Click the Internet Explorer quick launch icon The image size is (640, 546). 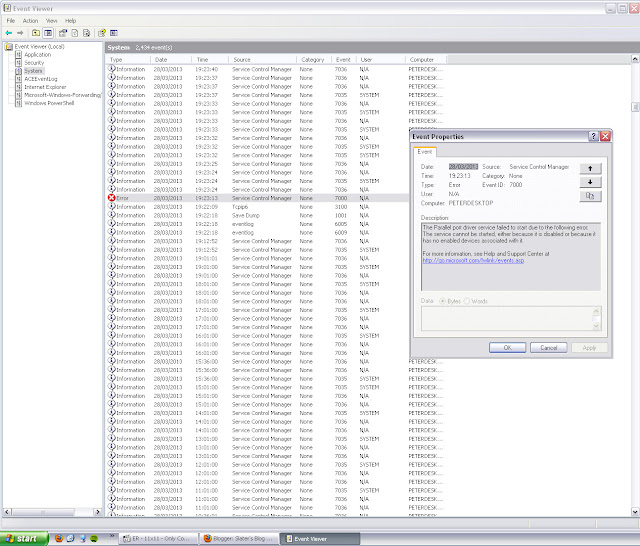pyautogui.click(x=70, y=539)
